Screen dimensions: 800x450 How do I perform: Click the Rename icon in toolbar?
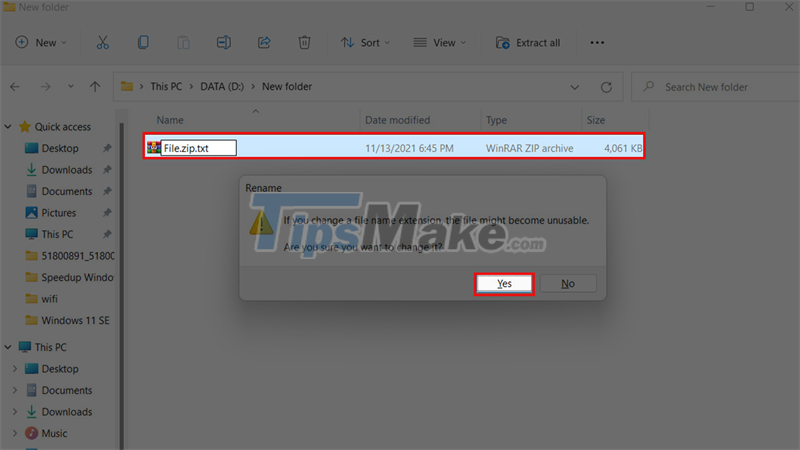click(223, 43)
